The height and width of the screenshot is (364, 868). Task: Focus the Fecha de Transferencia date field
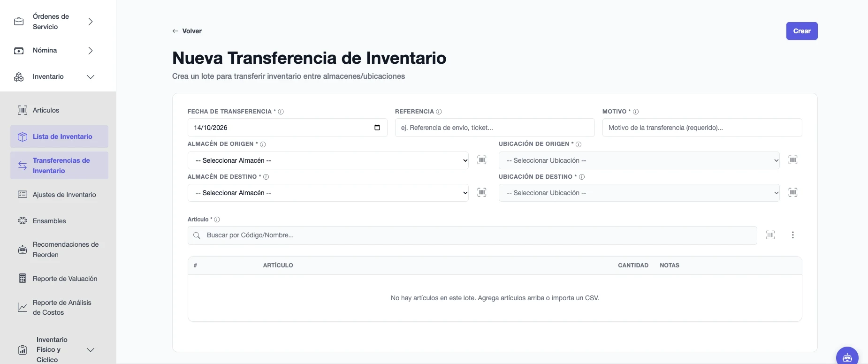coord(287,128)
